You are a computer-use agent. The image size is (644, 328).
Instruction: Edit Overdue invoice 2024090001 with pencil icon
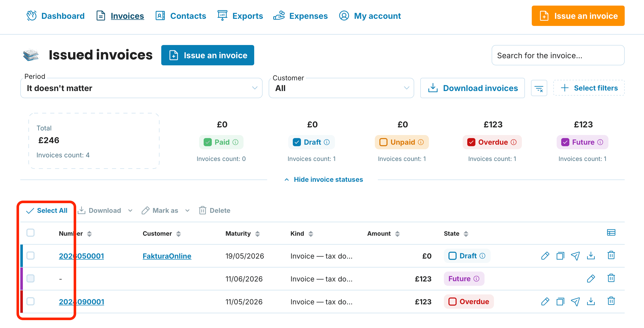(545, 301)
